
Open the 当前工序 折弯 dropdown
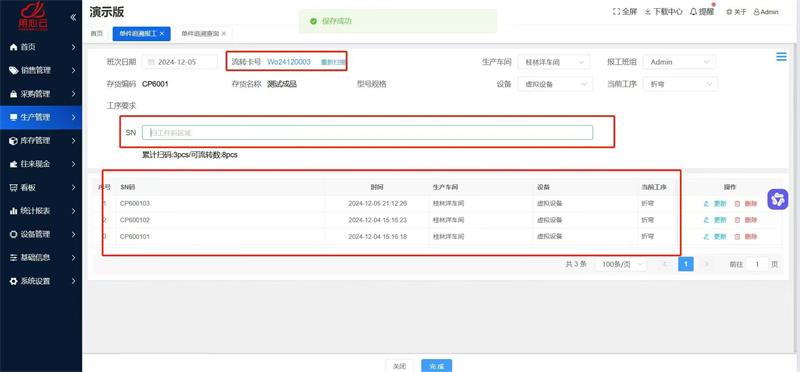[680, 84]
